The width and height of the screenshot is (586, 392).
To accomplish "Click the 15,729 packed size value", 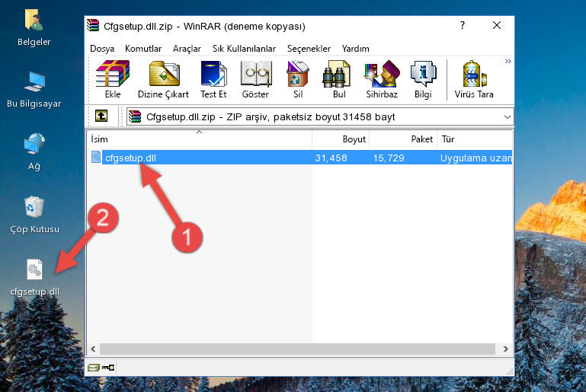I will coord(389,158).
